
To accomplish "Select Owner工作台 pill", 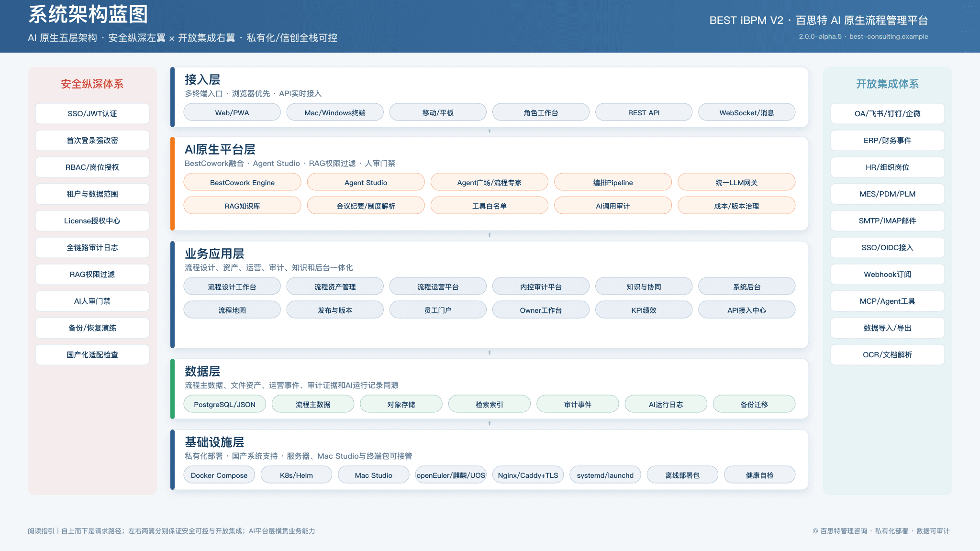I will pyautogui.click(x=541, y=310).
